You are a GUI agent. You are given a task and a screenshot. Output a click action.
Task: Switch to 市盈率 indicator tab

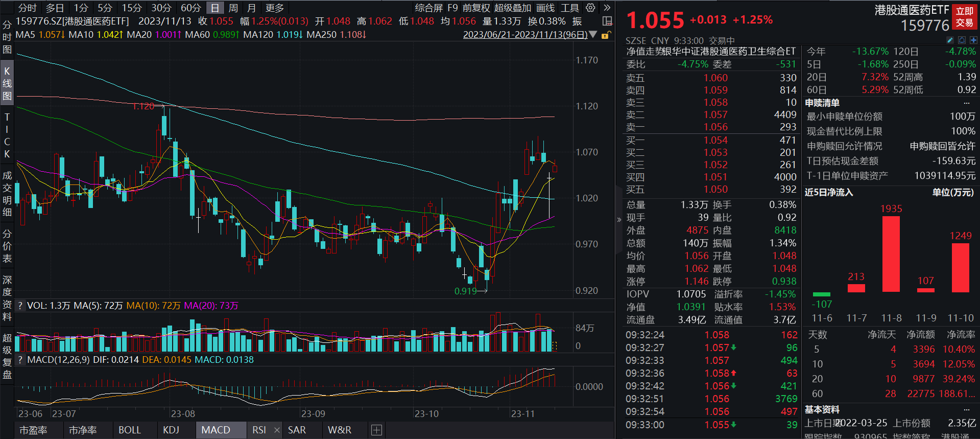coord(33,430)
